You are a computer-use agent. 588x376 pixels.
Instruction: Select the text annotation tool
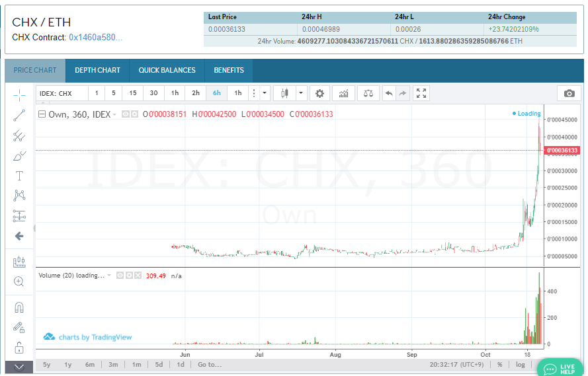coord(19,176)
